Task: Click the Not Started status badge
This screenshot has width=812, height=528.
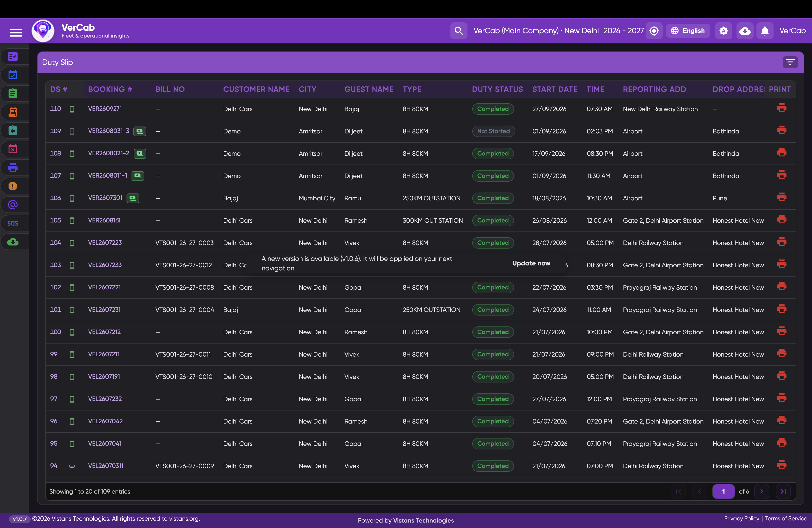Action: click(x=493, y=131)
